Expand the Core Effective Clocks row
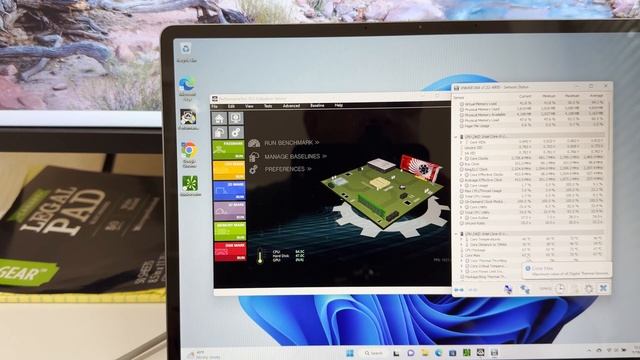Screen dimensions: 640x360 [462, 175]
